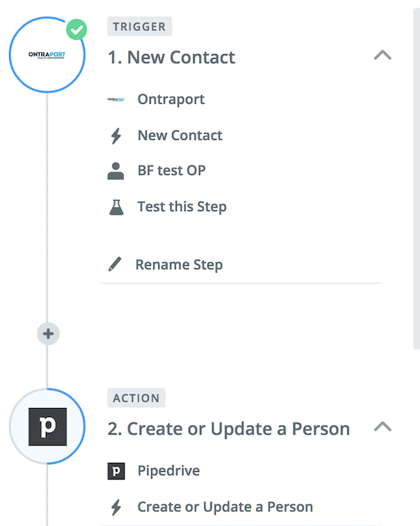Click the small Ontraport app icon
Viewport: 420px width, 526px height.
[116, 99]
